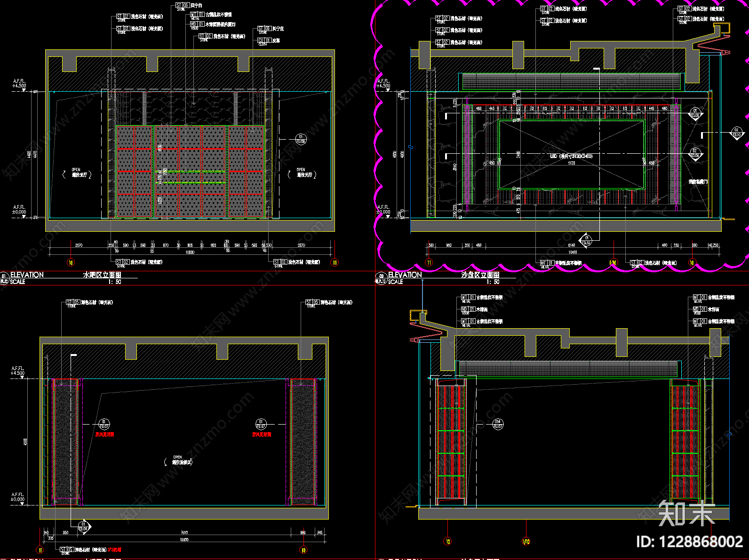Click the 1:50 scale under 水吧区立面图

coord(115,282)
